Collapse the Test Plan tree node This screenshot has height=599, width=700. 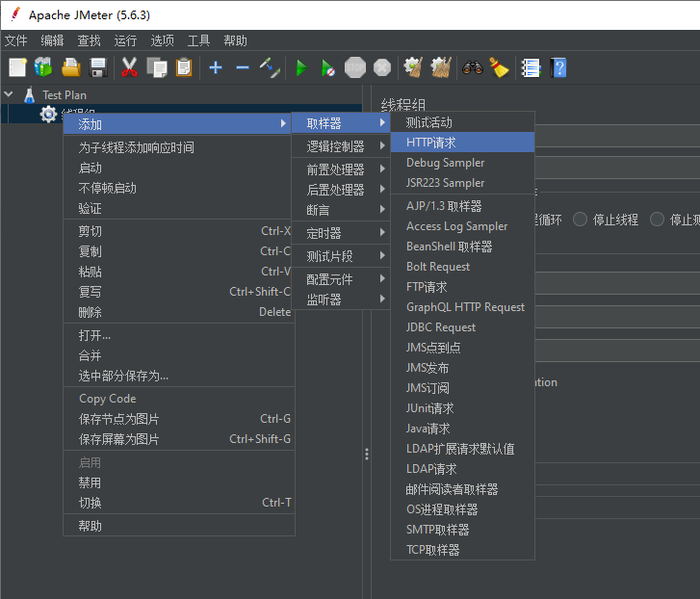pyautogui.click(x=10, y=94)
